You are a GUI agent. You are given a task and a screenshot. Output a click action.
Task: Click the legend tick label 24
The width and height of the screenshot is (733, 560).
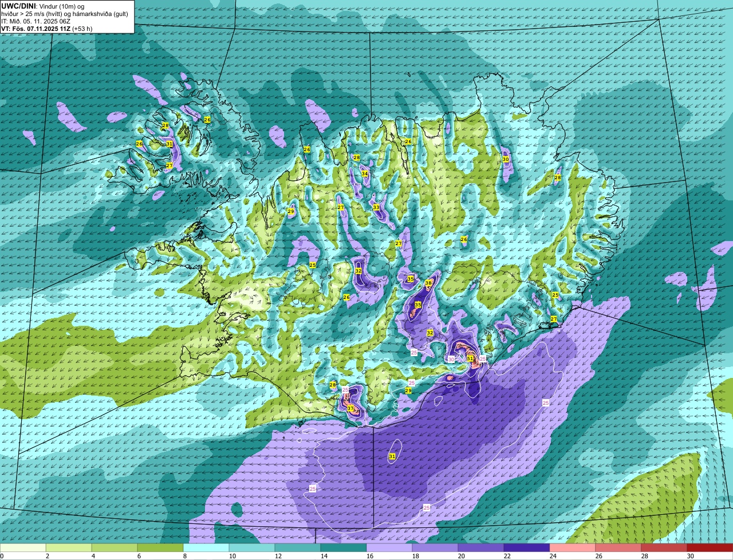coord(553,556)
